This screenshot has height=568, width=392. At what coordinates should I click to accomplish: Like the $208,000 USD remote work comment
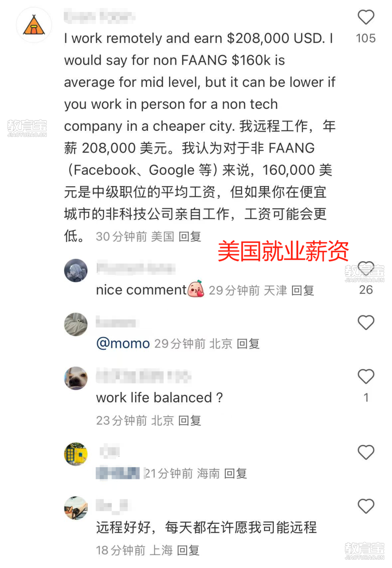366,17
